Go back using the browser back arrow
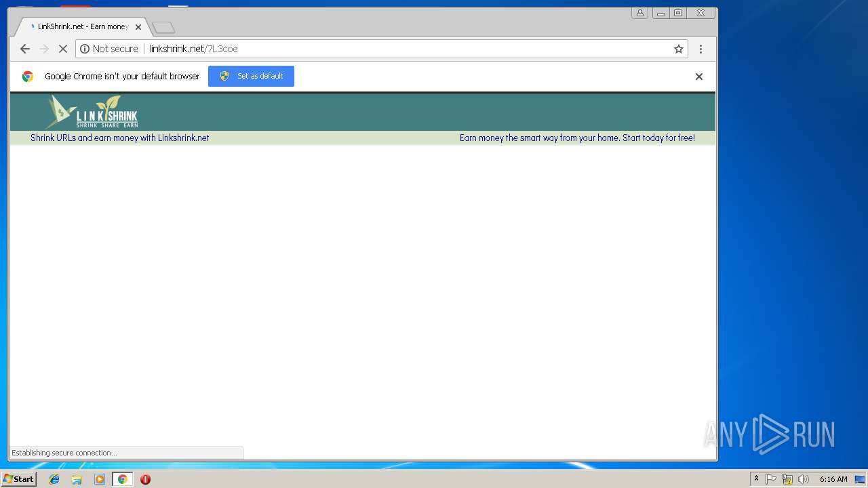This screenshot has height=488, width=868. pos(25,49)
